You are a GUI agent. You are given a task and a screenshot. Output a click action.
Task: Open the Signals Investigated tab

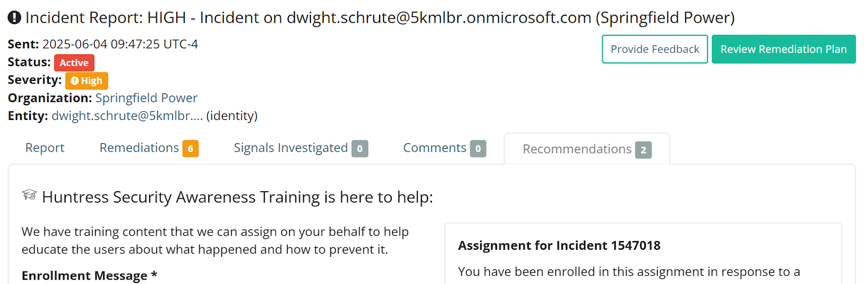point(301,148)
